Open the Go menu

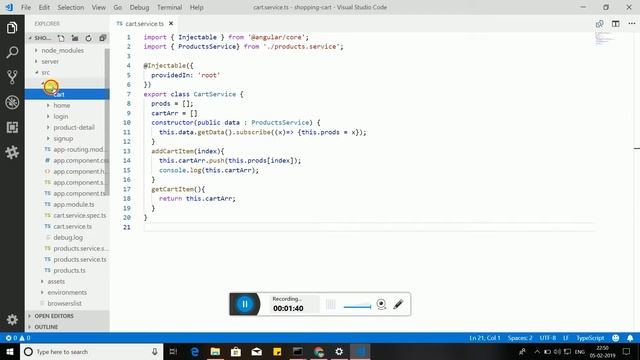tap(118, 7)
